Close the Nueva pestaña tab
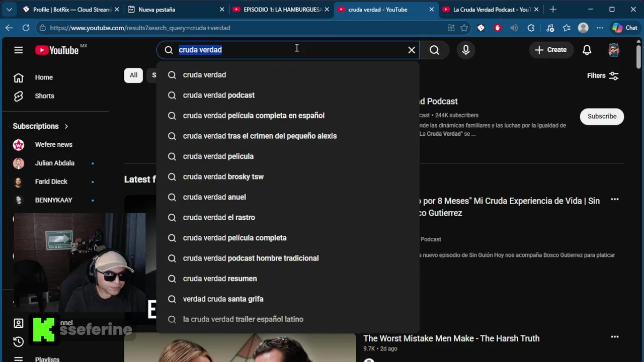644x362 pixels. click(x=222, y=10)
